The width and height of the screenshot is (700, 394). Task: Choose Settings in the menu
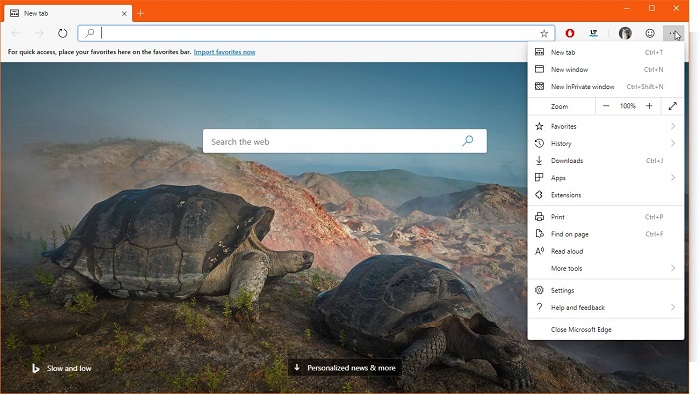[606, 290]
